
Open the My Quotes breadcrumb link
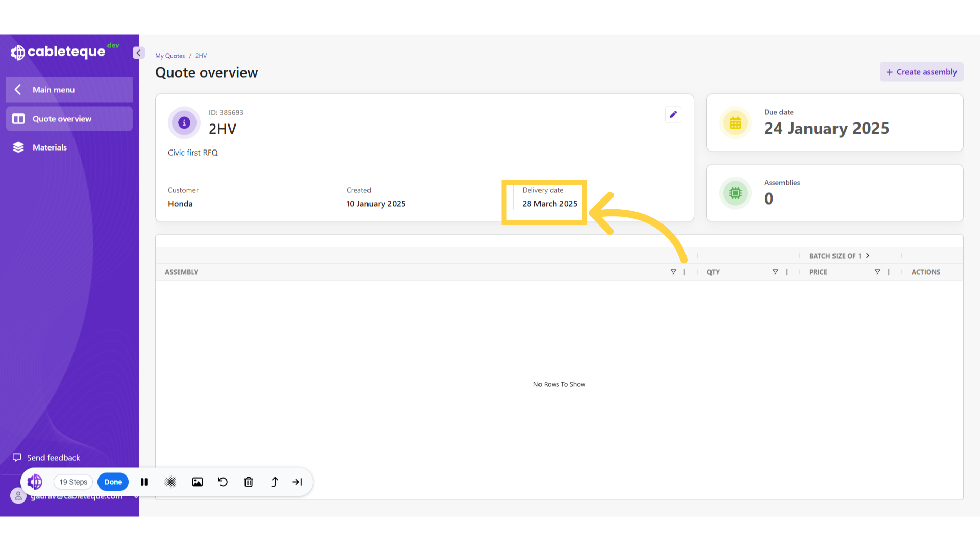pyautogui.click(x=170, y=56)
